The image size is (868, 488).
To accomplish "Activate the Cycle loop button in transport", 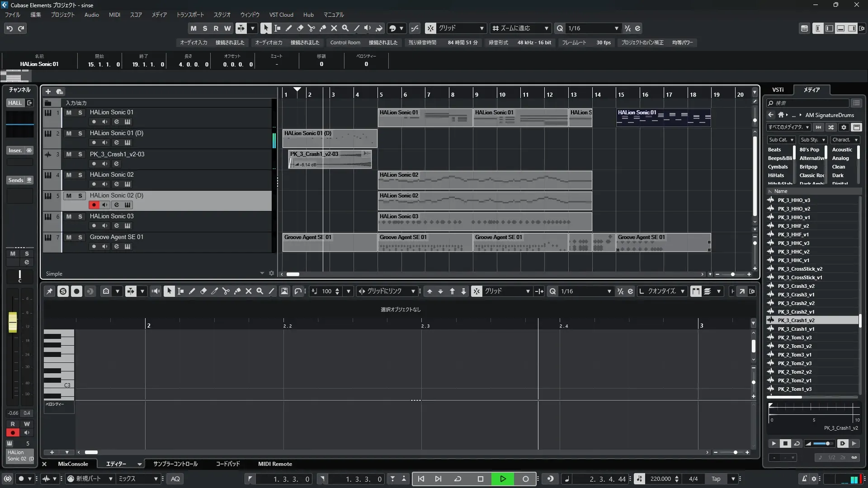I will point(458,479).
